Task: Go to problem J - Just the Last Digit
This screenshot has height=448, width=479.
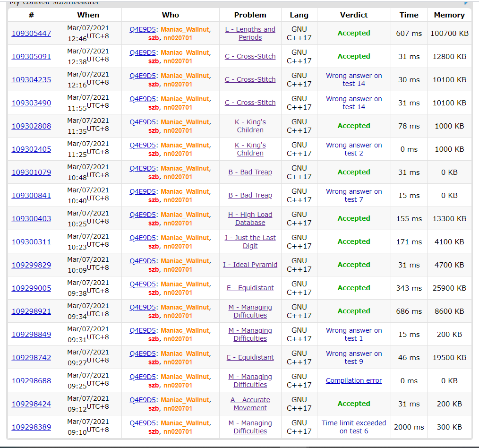Action: pos(250,241)
